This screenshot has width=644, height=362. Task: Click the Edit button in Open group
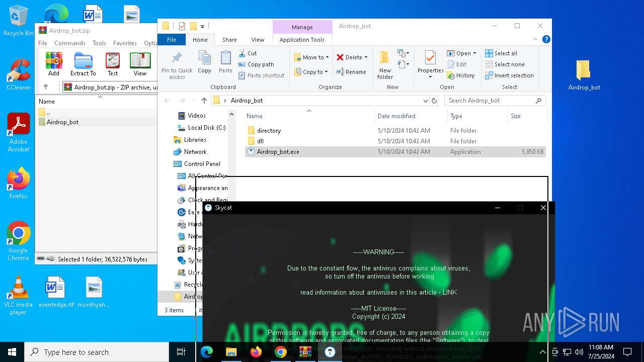coord(457,64)
